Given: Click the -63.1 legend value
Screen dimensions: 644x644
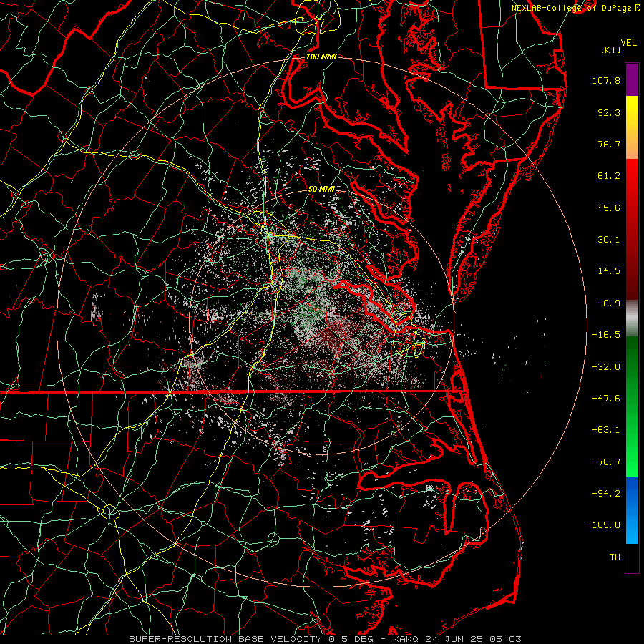Looking at the screenshot, I should [x=606, y=430].
